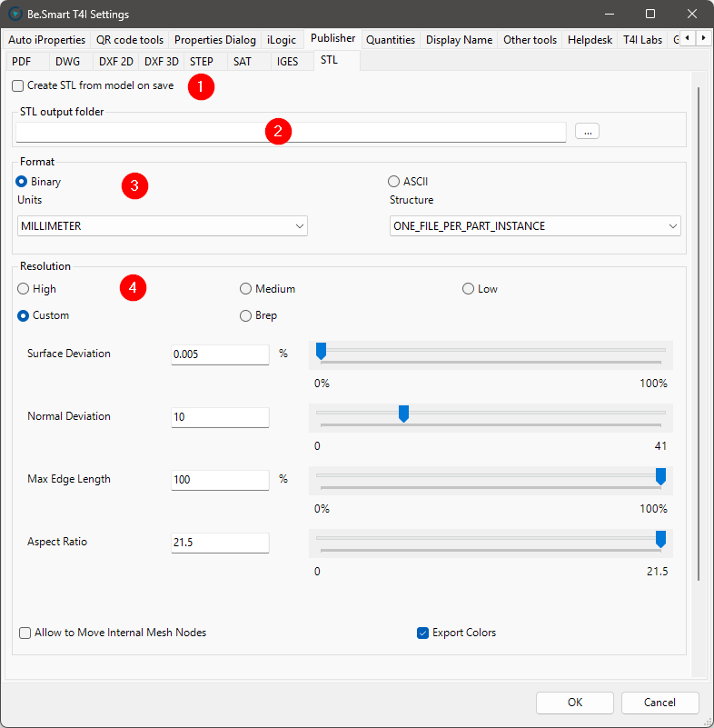The image size is (714, 728).
Task: Choose the High resolution option
Action: [24, 289]
